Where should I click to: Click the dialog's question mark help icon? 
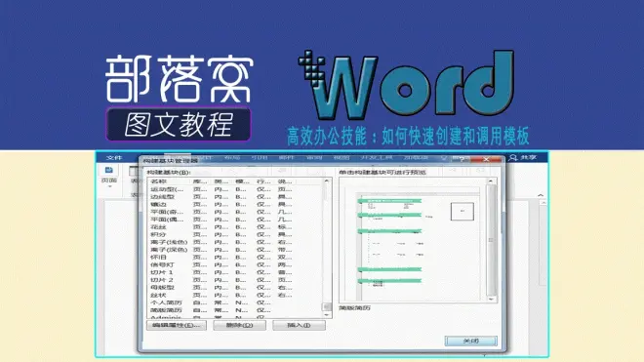(x=462, y=159)
